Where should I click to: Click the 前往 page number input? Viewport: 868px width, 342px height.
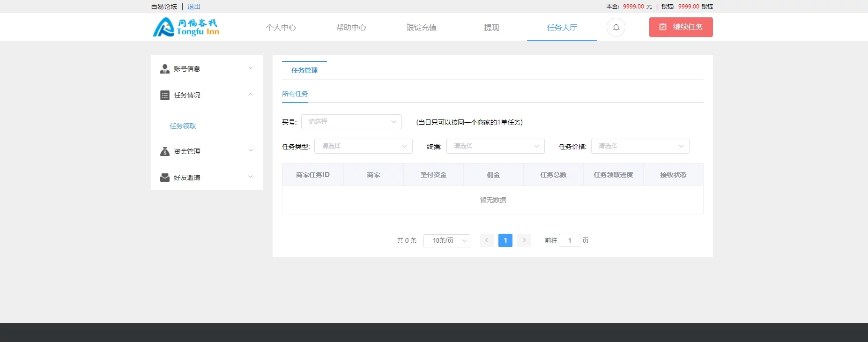570,240
